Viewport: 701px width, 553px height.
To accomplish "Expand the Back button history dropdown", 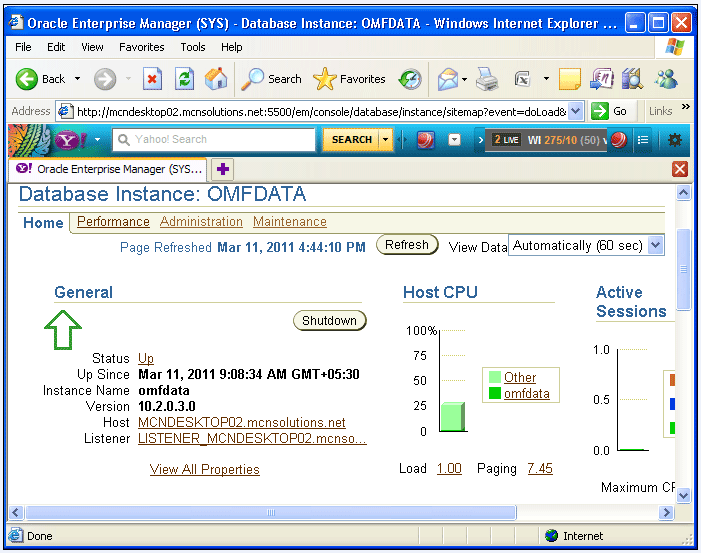I will click(x=77, y=79).
